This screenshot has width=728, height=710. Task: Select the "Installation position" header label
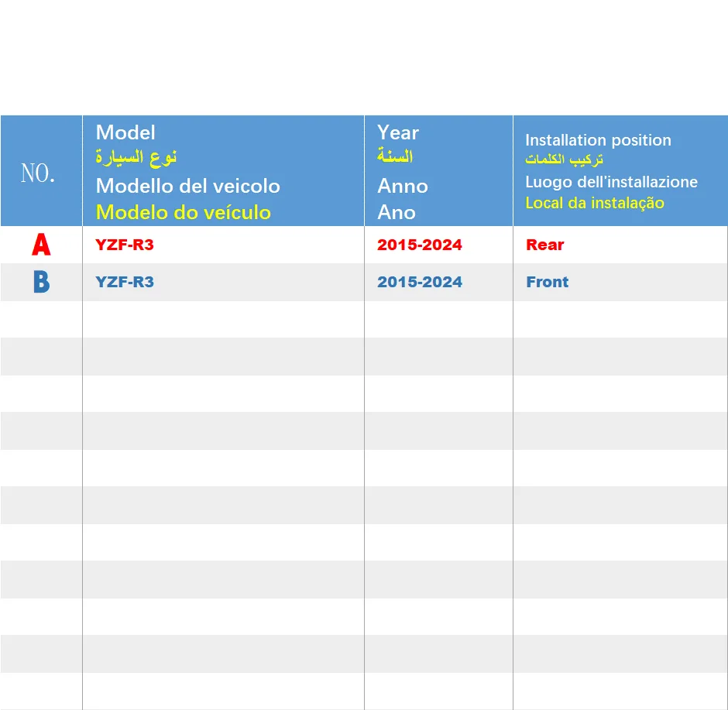pos(598,140)
